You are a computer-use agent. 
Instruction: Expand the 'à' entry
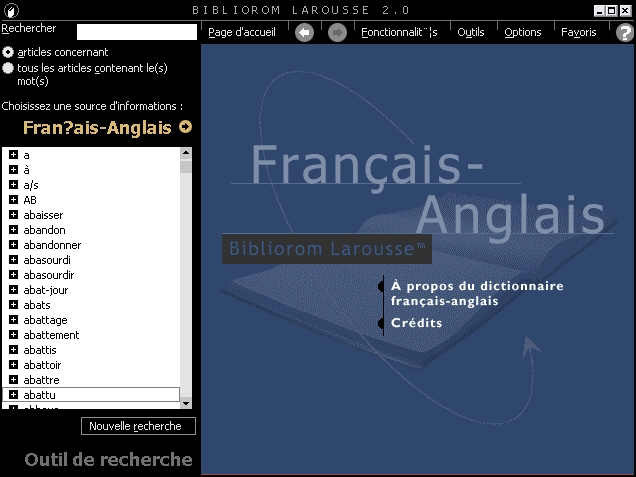coord(13,170)
